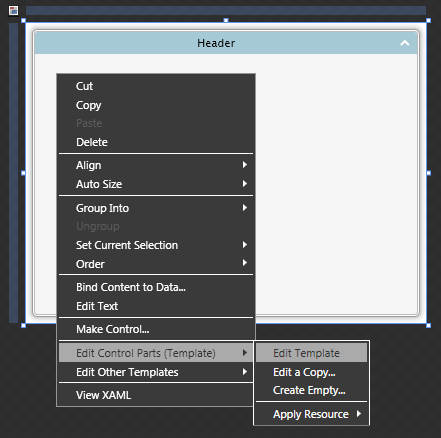The width and height of the screenshot is (441, 438).
Task: Click Create Empty… in submenu
Action: point(311,390)
